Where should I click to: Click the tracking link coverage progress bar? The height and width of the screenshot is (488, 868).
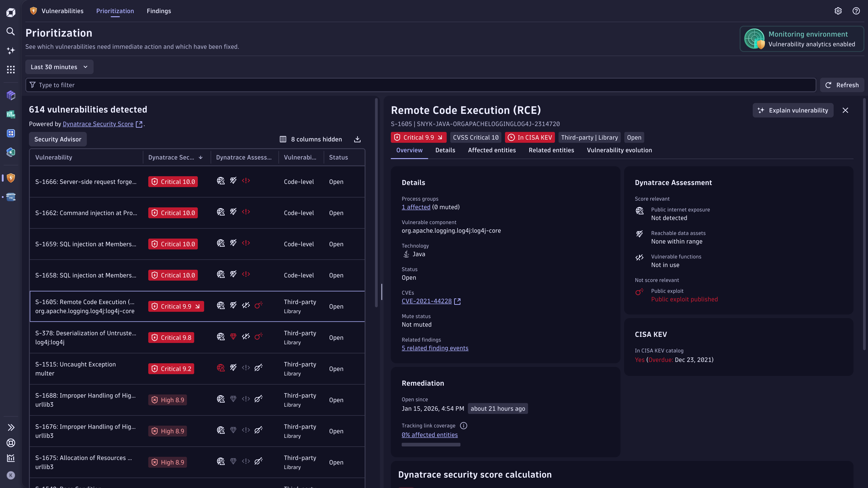(x=431, y=445)
